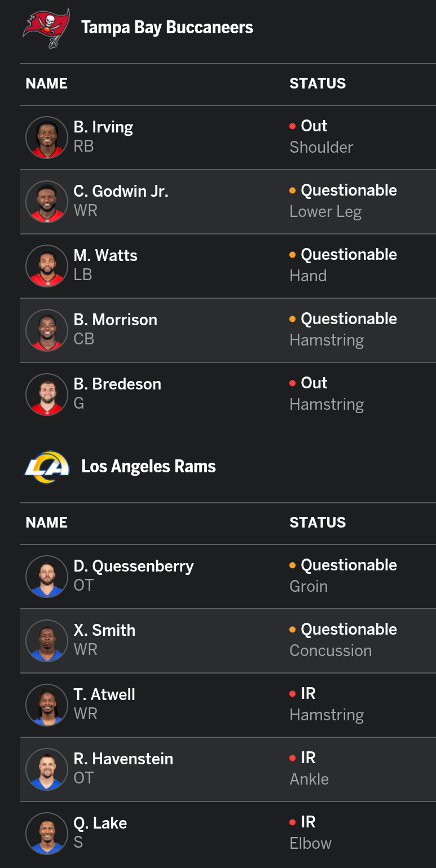Open B. Irving's player profile name

coord(103,127)
